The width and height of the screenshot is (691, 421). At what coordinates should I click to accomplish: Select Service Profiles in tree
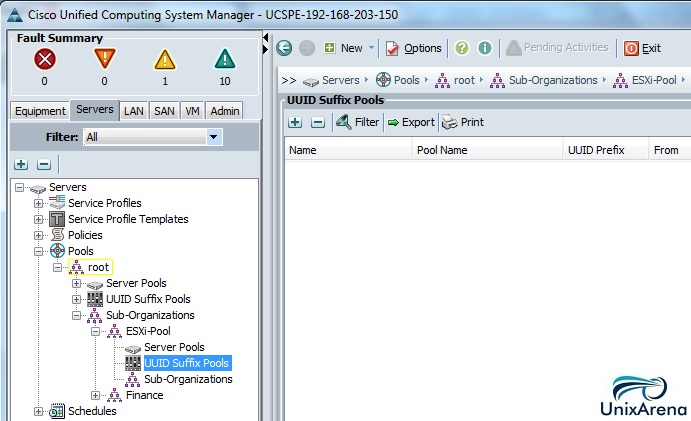point(104,203)
